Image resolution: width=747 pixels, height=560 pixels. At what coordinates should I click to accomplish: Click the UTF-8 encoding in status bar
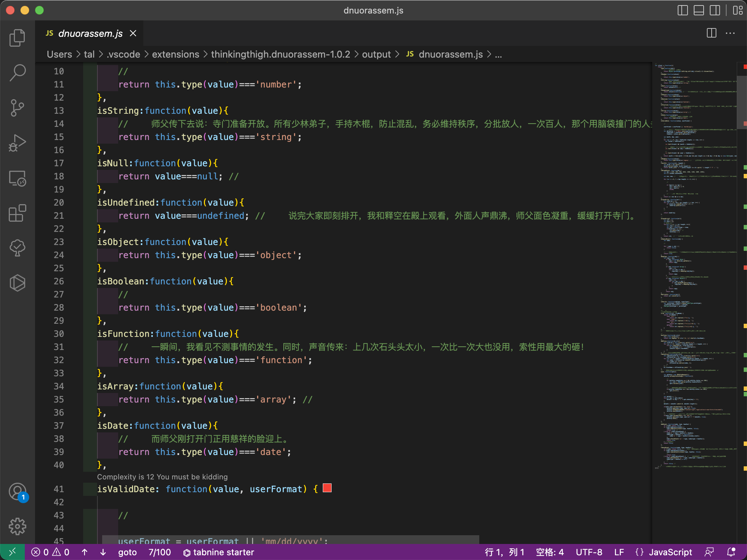[589, 552]
